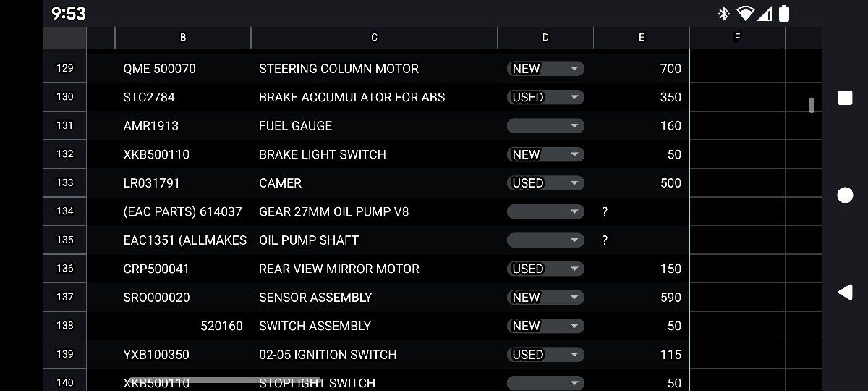
Task: Click the select-all corner cell
Action: tap(65, 38)
